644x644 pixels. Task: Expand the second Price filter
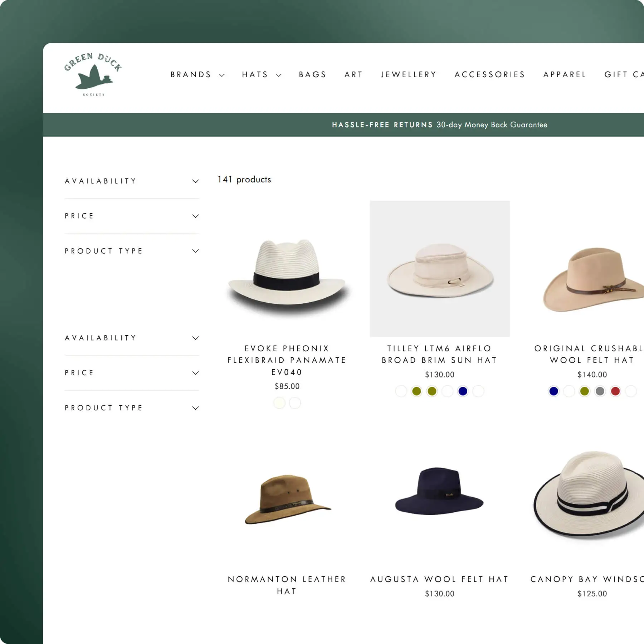click(132, 373)
